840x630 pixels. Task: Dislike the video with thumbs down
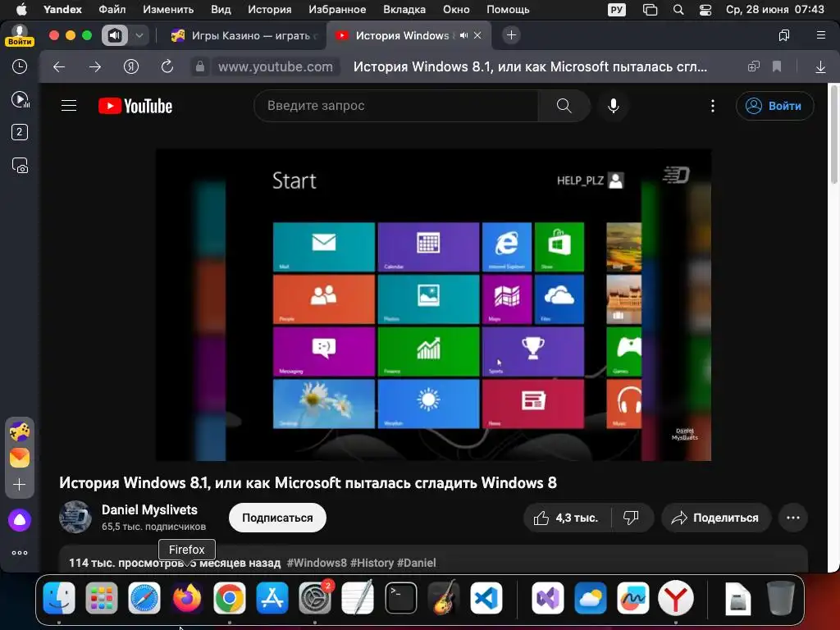click(x=631, y=518)
